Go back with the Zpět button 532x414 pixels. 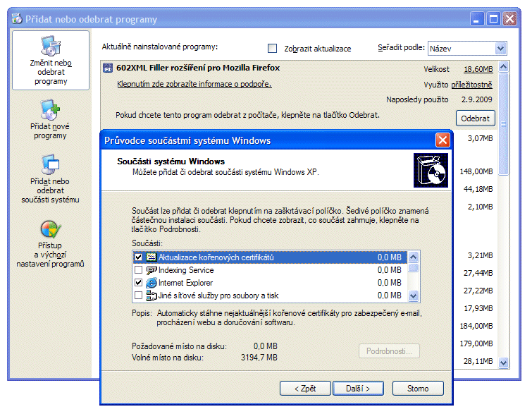tap(305, 389)
